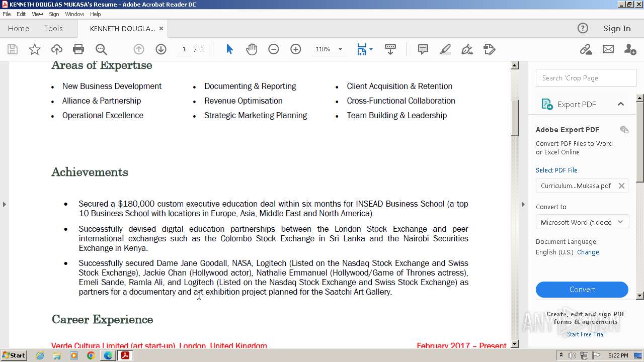Open the Help menu
Image resolution: width=644 pixels, height=362 pixels.
(96, 14)
